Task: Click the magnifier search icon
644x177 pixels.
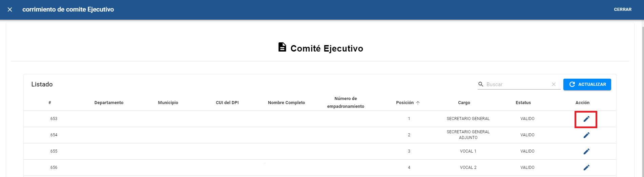Action: 480,84
